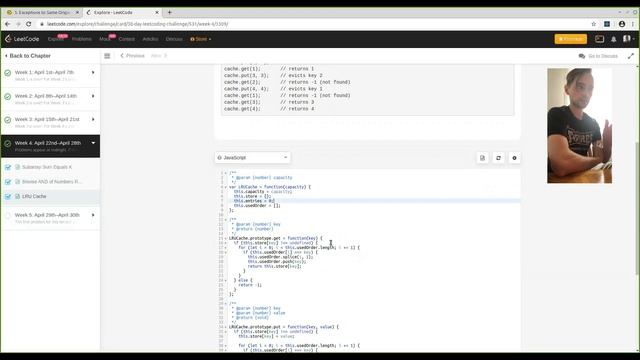Click the page vertical scrollbar
This screenshot has width=640, height=360.
point(637,208)
